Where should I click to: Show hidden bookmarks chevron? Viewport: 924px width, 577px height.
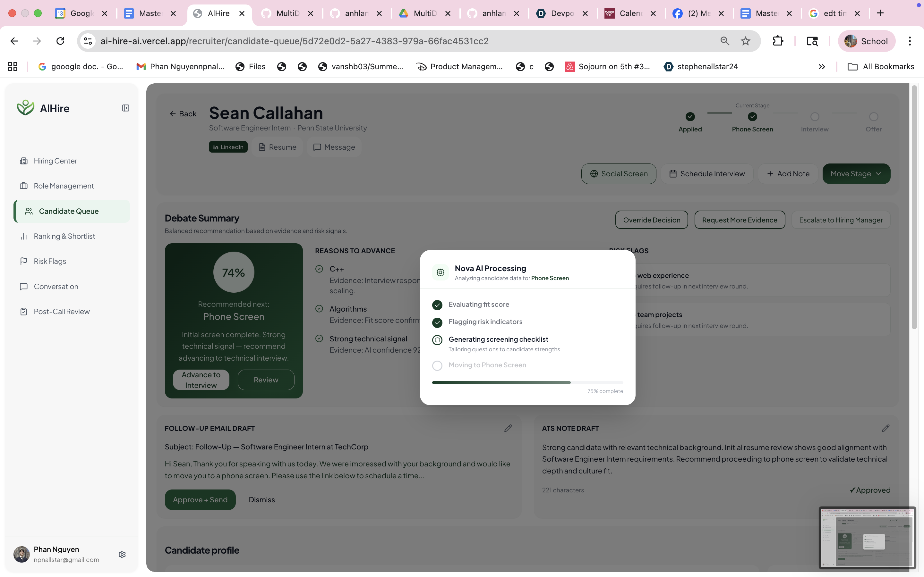click(822, 66)
